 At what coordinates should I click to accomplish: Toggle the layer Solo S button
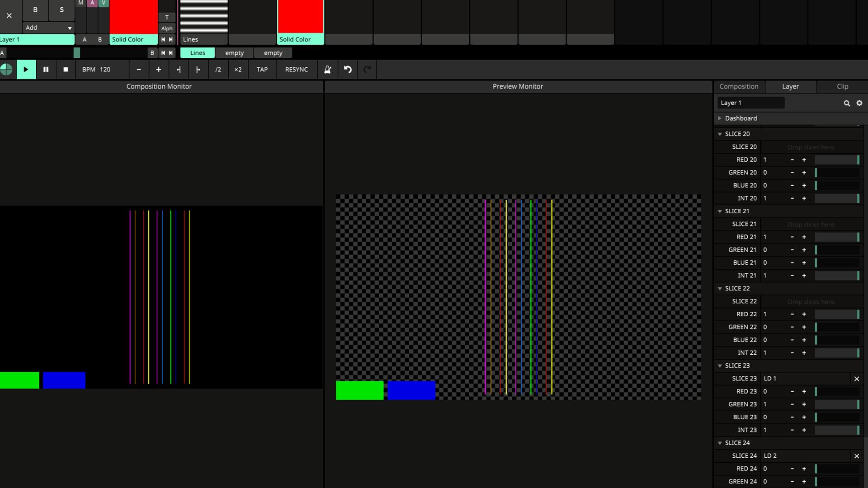[x=62, y=10]
